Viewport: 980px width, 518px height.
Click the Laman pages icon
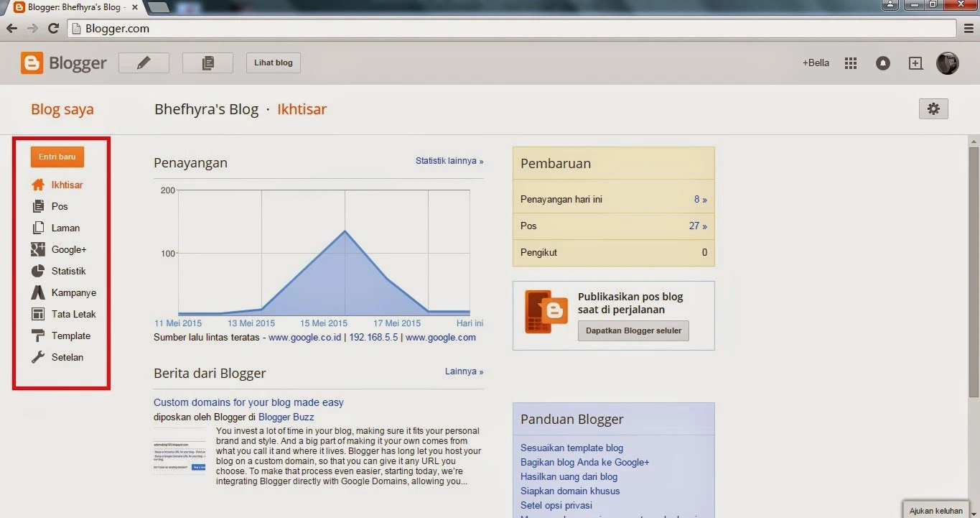point(38,228)
